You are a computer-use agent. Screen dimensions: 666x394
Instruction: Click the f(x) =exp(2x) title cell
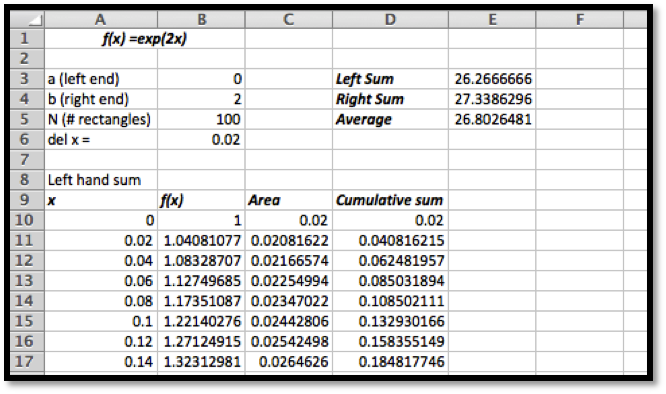point(144,39)
